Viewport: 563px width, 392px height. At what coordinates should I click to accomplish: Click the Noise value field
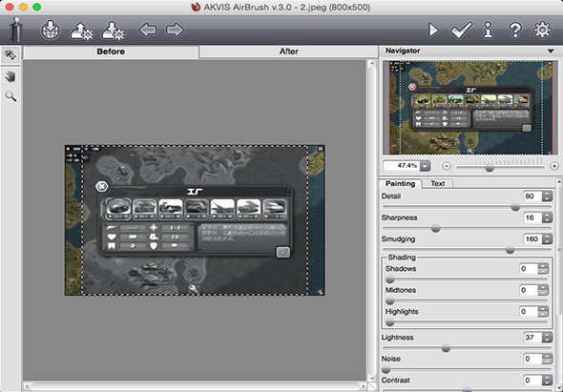point(532,359)
